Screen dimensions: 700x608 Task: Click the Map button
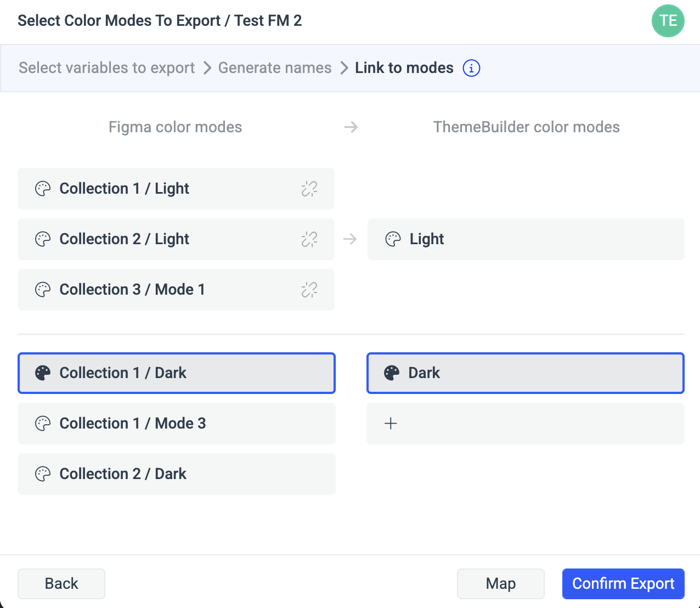tap(500, 583)
